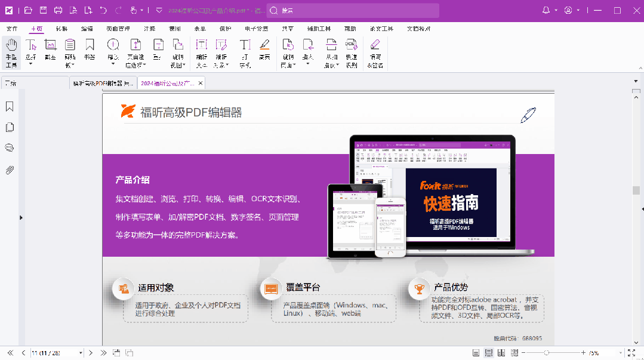Screen dimensions: 644x360
Task: Open the File menu
Action: click(12, 29)
